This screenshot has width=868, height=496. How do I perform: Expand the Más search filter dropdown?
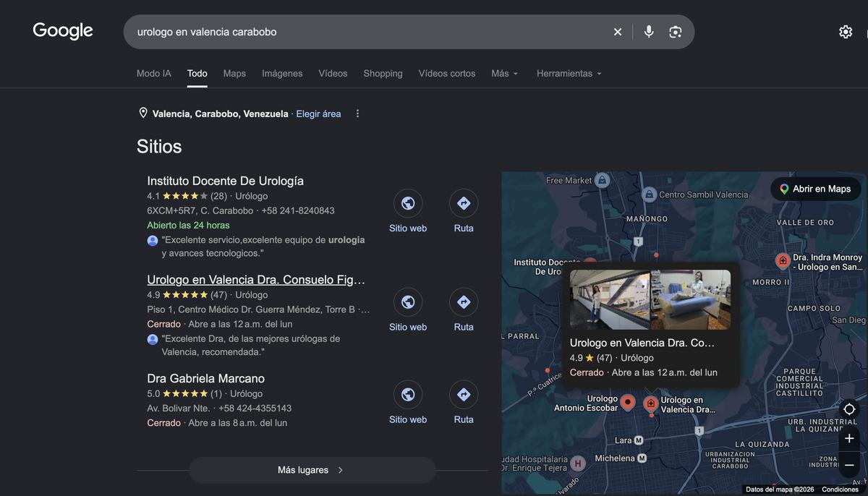[504, 73]
